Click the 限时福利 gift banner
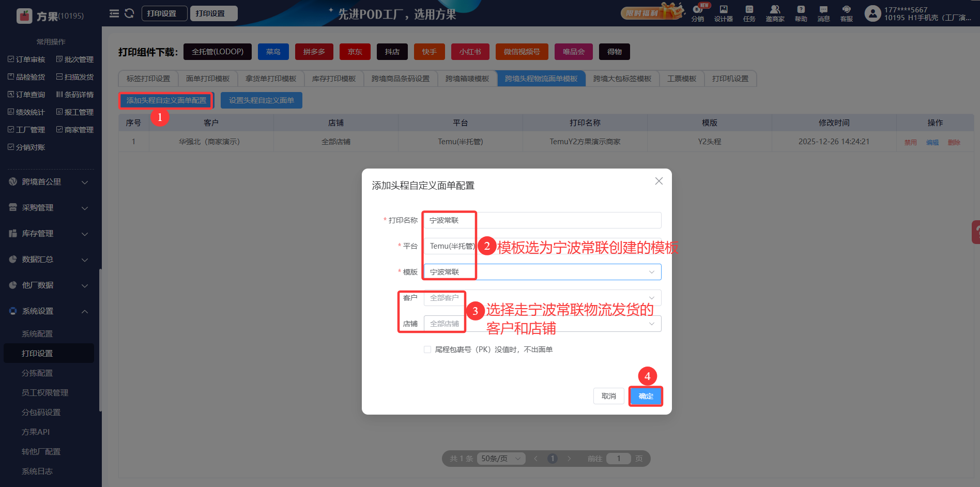This screenshot has width=980, height=487. [652, 12]
